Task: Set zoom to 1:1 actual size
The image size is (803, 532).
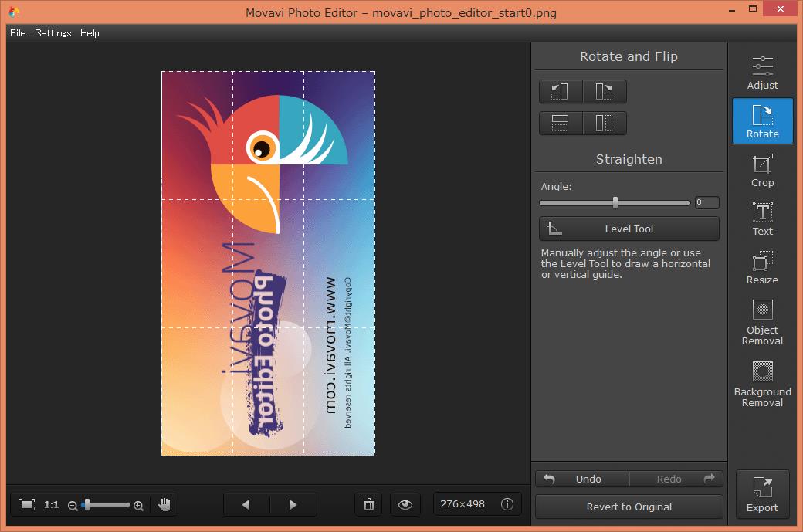Action: click(51, 505)
